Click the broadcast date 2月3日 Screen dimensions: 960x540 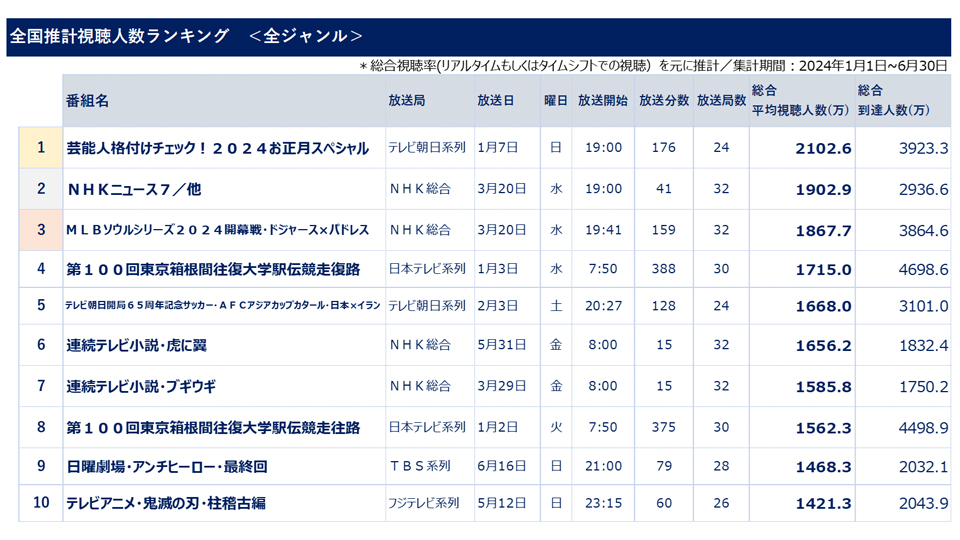tap(498, 306)
